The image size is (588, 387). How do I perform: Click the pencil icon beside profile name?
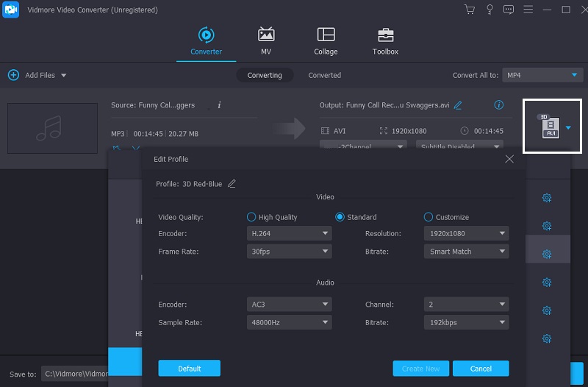tap(232, 183)
